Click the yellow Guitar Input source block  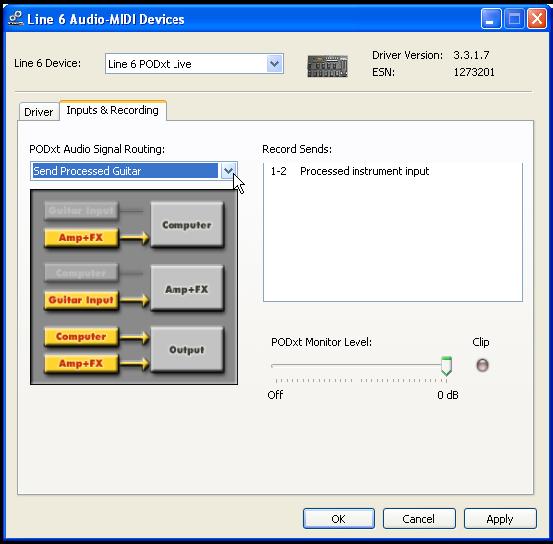pyautogui.click(x=81, y=300)
